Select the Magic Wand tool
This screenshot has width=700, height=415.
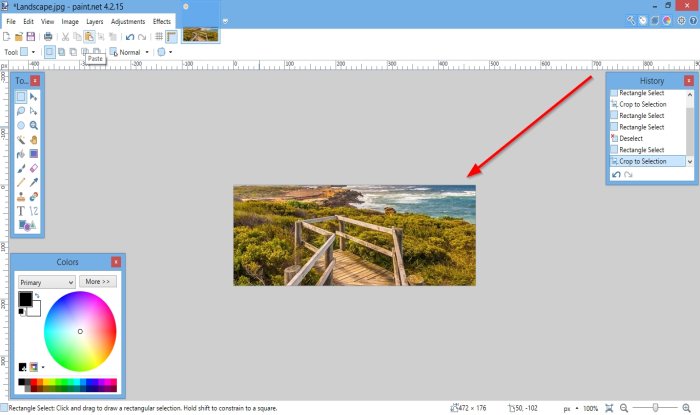(x=21, y=140)
